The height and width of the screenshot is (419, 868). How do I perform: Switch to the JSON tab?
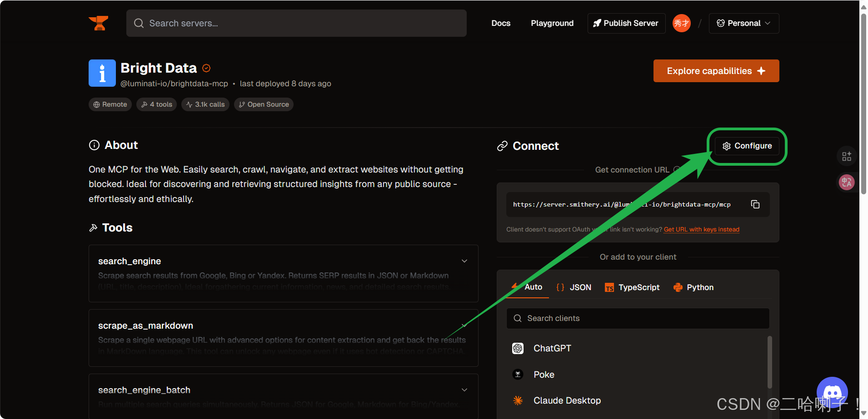(x=574, y=287)
